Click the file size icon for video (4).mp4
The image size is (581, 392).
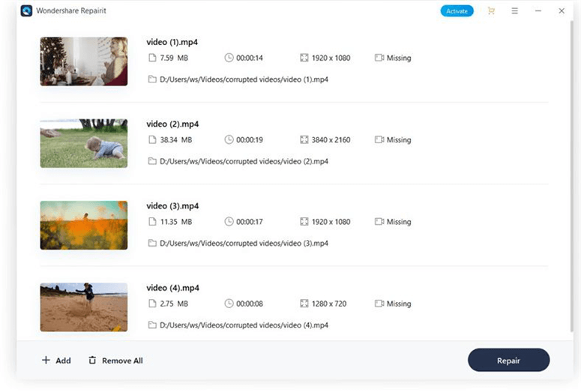(152, 304)
